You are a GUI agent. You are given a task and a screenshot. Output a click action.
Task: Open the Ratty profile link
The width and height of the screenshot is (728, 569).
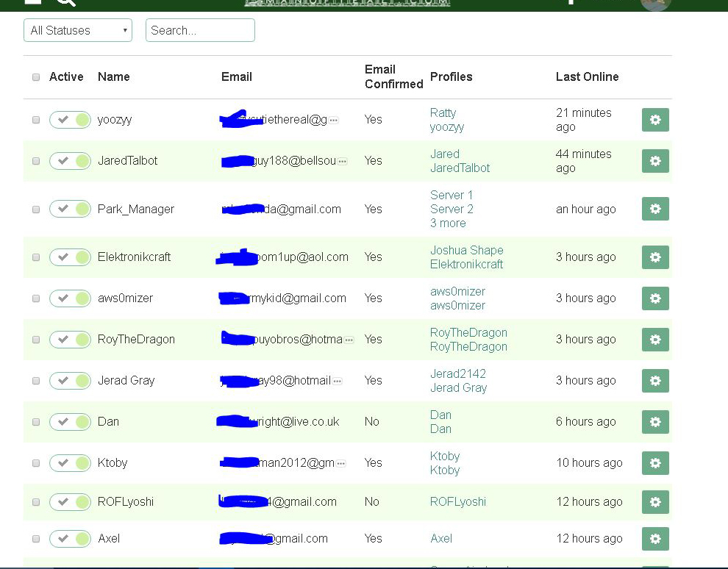point(443,112)
